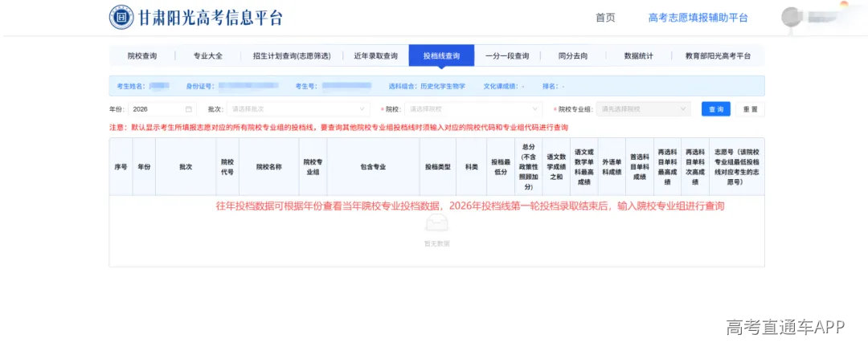
Task: Click the 语文数学成绩之和 column header
Action: (x=556, y=166)
